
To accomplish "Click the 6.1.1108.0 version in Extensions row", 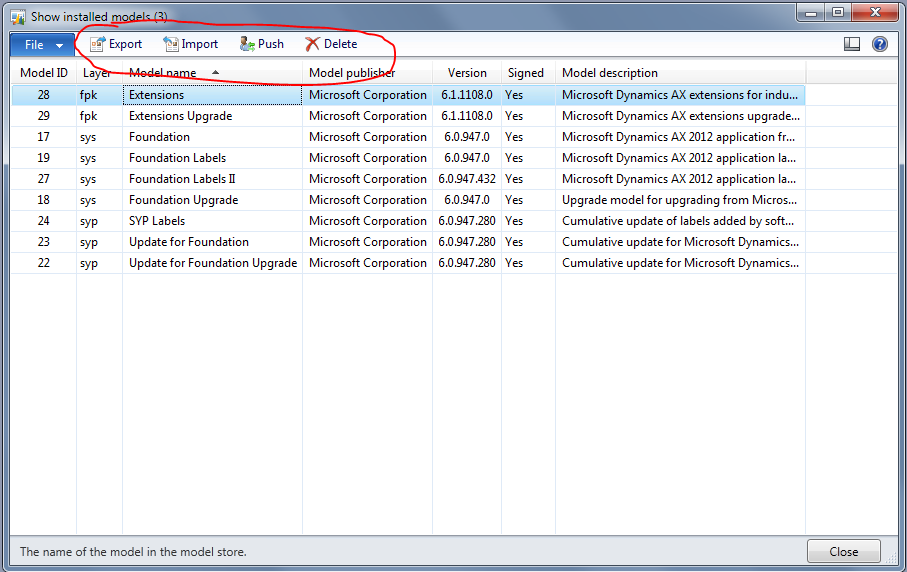I will [x=467, y=95].
